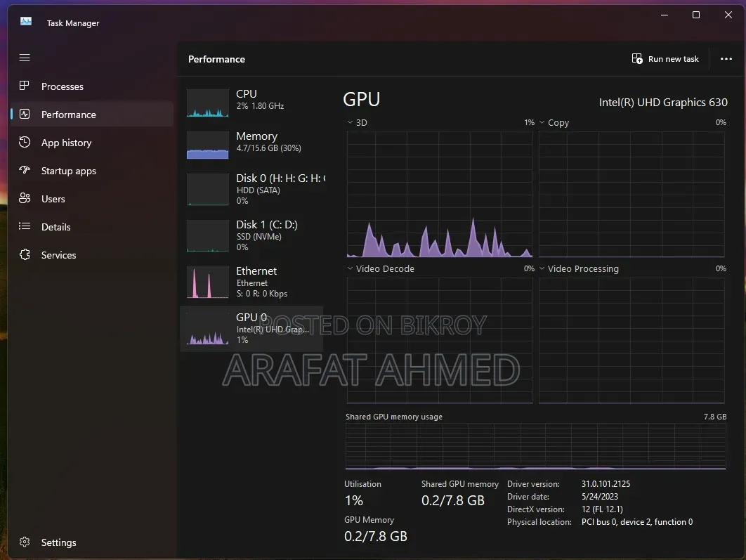
Task: Open the three-dot more options menu
Action: tap(726, 59)
